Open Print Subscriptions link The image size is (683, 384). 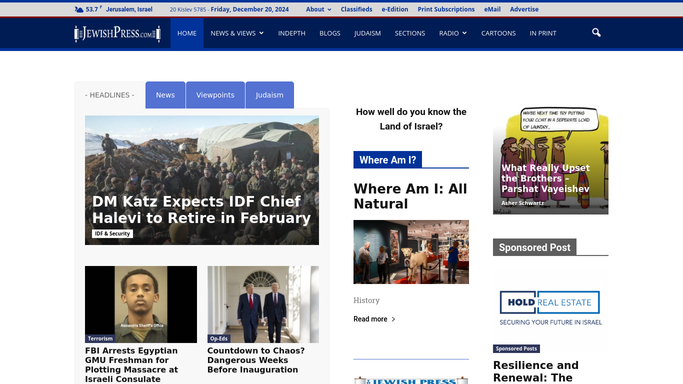446,9
